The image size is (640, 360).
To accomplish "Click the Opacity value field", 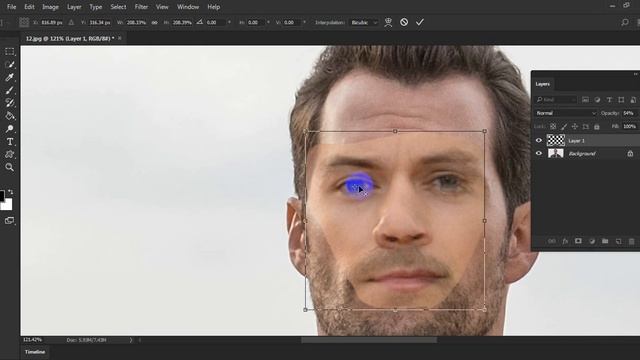I will point(629,113).
